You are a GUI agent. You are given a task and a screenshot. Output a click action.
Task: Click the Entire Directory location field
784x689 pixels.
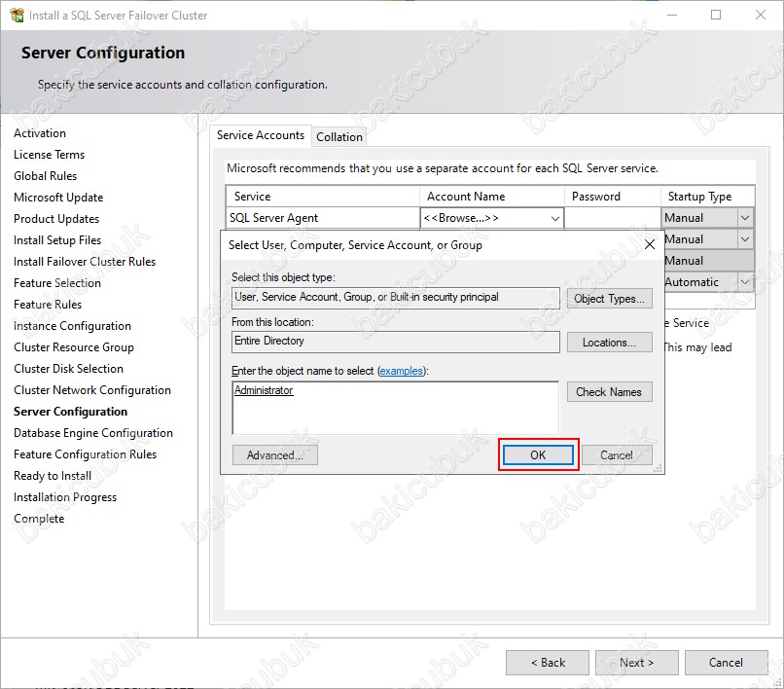pos(396,342)
